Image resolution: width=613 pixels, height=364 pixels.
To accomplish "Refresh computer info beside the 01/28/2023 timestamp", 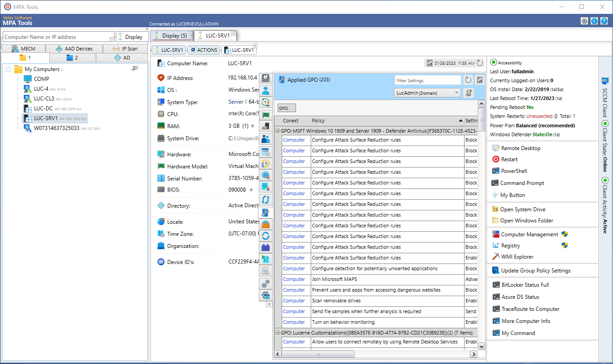I will click(x=480, y=63).
